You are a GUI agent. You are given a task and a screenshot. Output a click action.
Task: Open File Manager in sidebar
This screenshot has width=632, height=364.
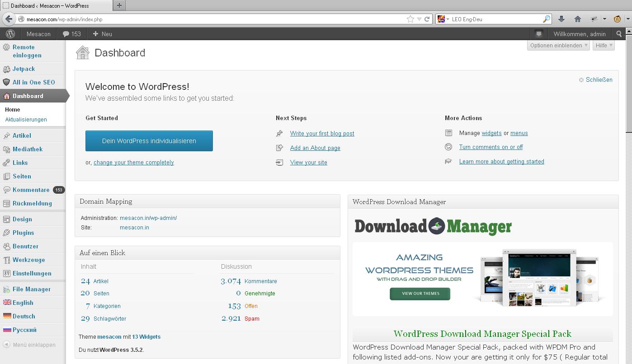point(33,289)
